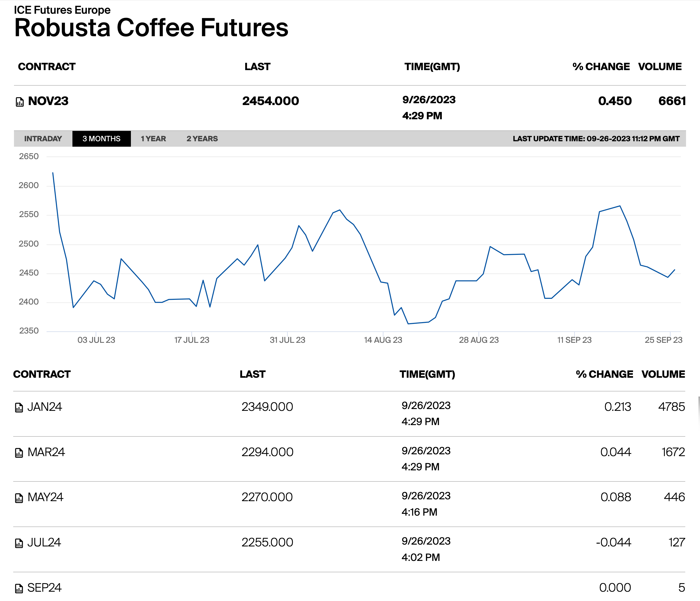This screenshot has width=700, height=601.
Task: Click the 11 SEP 23 axis label
Action: [574, 340]
